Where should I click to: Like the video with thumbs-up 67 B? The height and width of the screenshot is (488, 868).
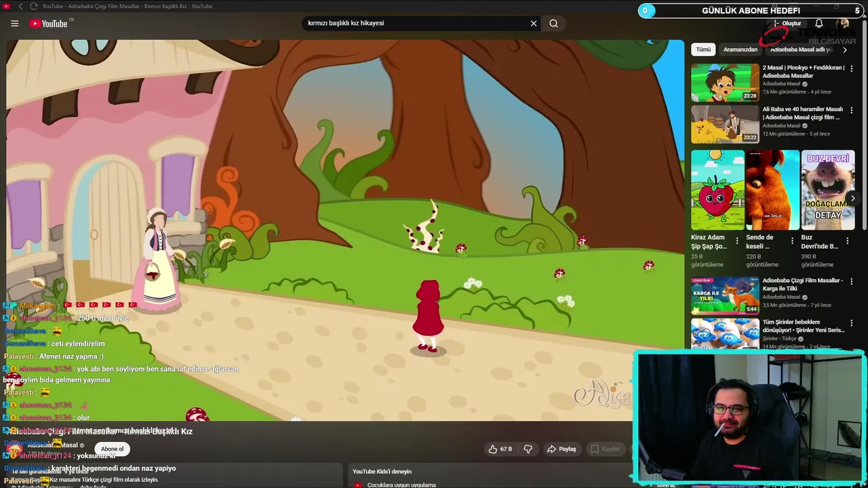(500, 449)
